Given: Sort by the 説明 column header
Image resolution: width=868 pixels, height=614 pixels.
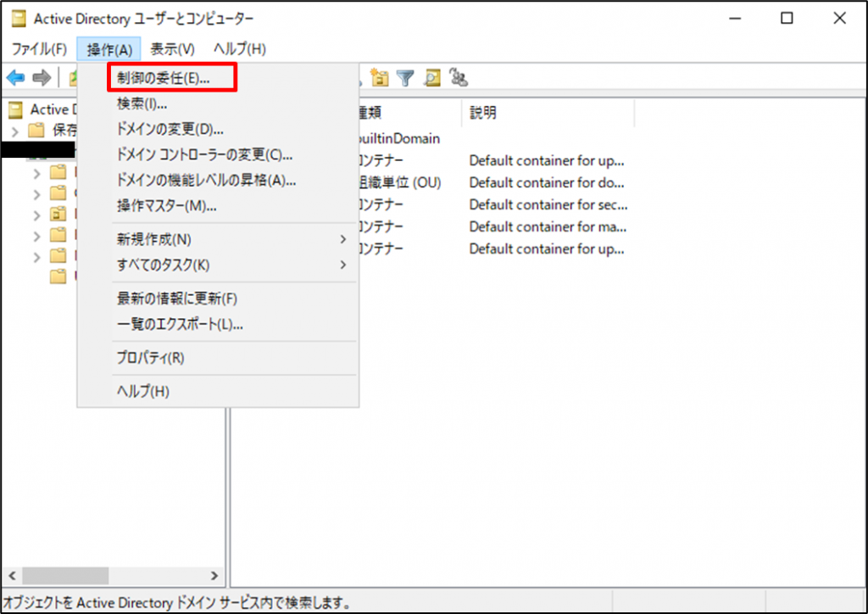Looking at the screenshot, I should [548, 113].
